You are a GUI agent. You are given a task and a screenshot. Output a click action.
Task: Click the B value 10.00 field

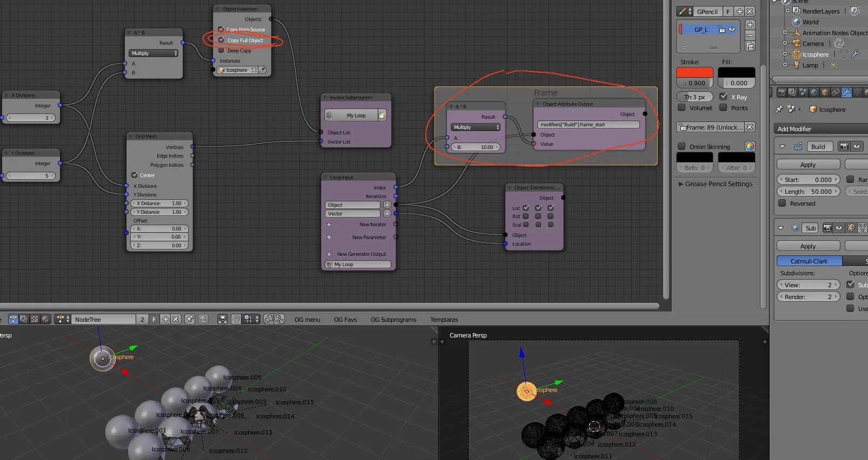click(476, 147)
